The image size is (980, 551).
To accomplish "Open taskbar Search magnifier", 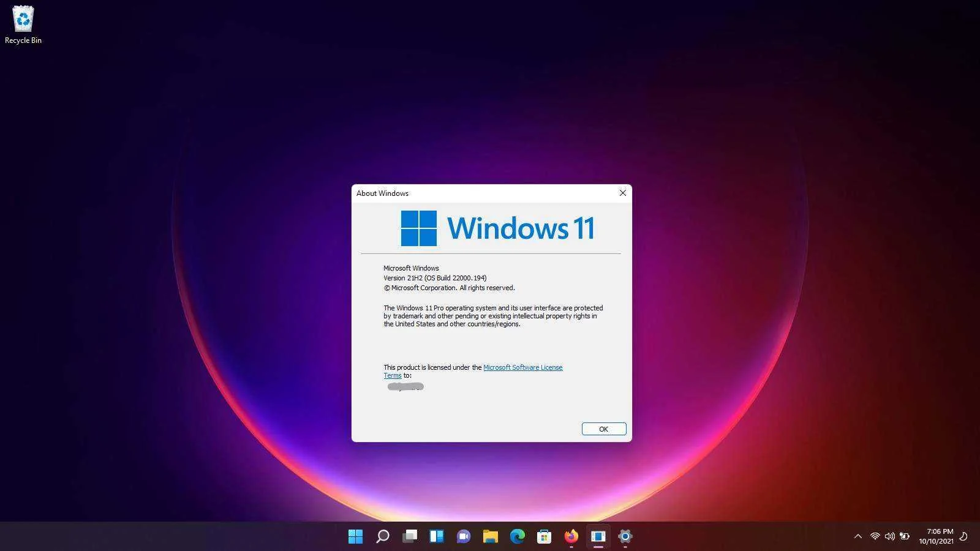I will (382, 536).
